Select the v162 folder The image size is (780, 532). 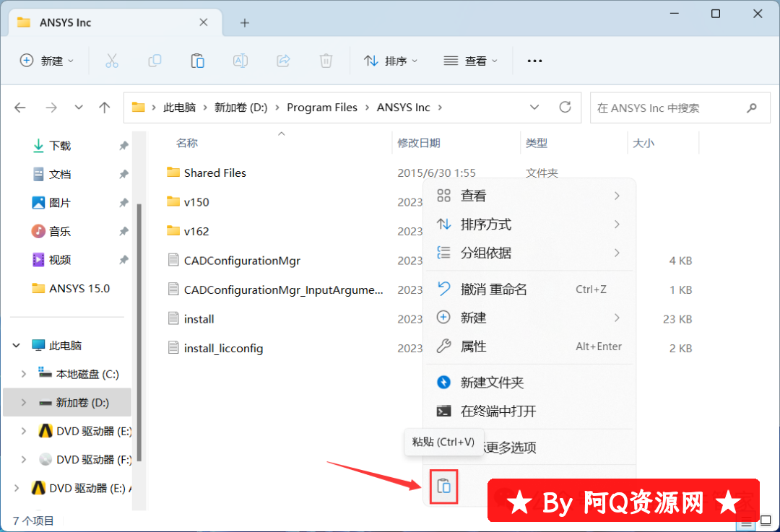click(196, 231)
